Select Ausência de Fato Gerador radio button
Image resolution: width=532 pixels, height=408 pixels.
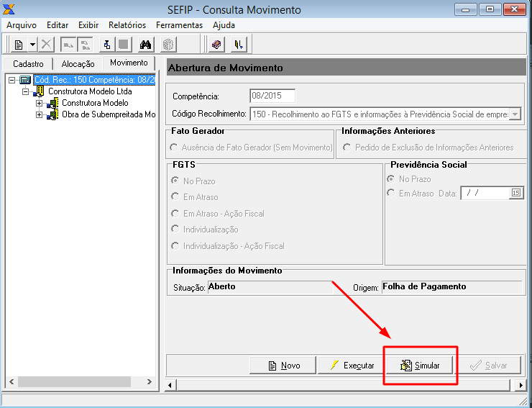(x=174, y=148)
